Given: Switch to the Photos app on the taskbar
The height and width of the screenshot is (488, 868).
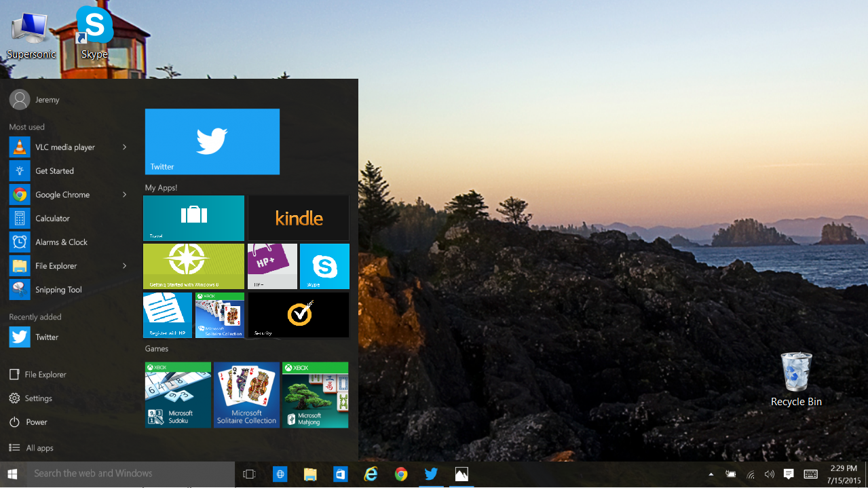Looking at the screenshot, I should (461, 474).
